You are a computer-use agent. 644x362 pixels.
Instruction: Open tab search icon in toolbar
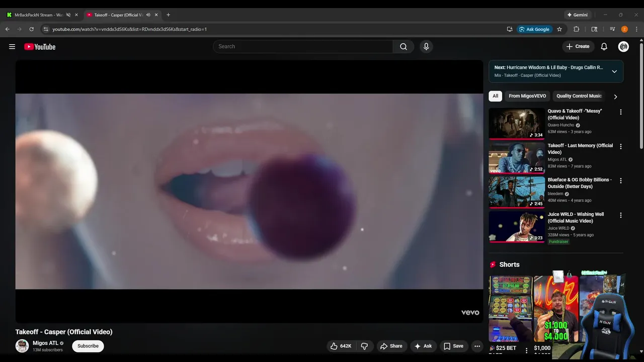pos(594,29)
